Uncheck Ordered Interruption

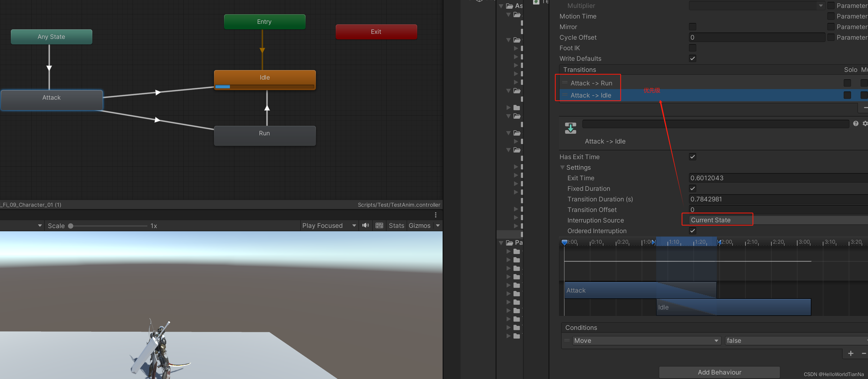coord(692,231)
